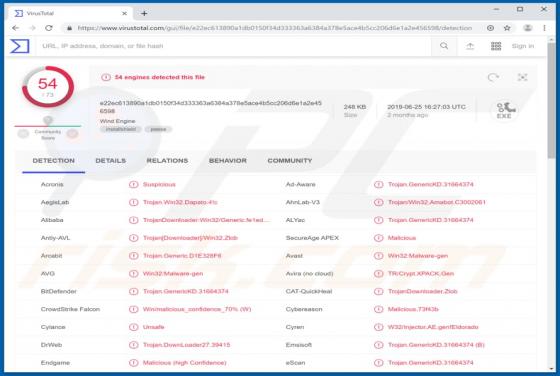Click Antiy-AVL's Trojan[Downloader] result

coord(190,238)
